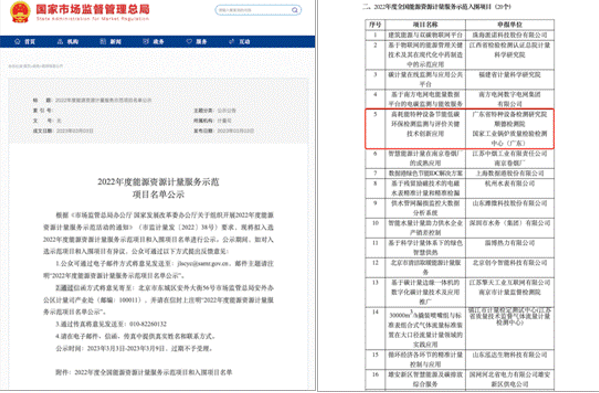599x393 pixels.
Task: Open the 政务 navigation menu
Action: (154, 41)
